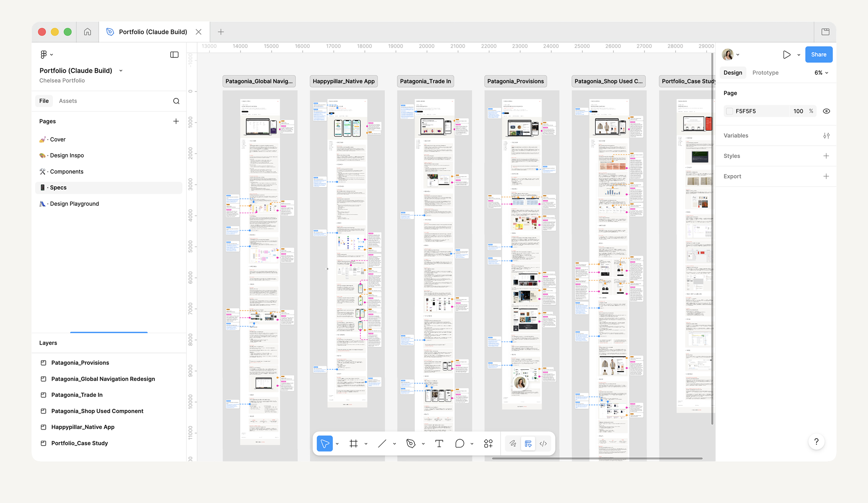Select the Text tool
Image resolution: width=868 pixels, height=503 pixels.
tap(439, 443)
